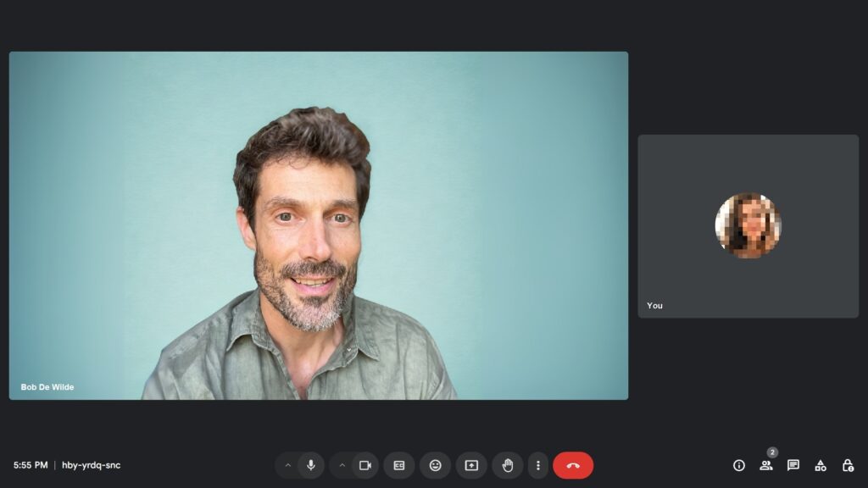Open the activities panel
This screenshot has width=868, height=488.
821,465
